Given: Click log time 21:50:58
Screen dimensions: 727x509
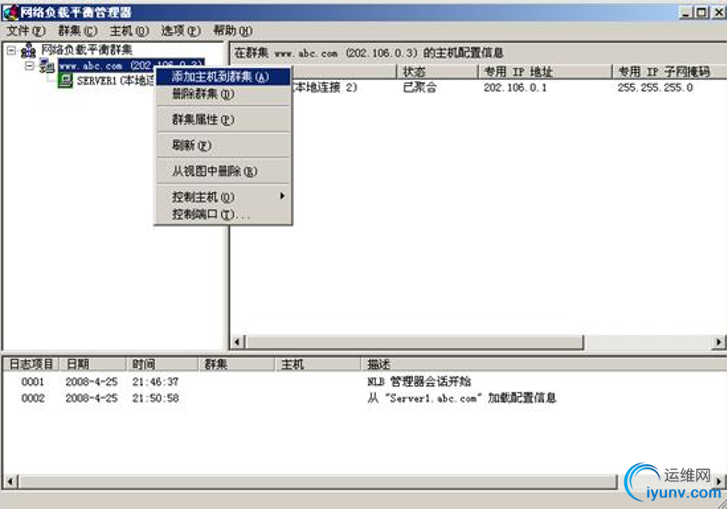Looking at the screenshot, I should 155,398.
